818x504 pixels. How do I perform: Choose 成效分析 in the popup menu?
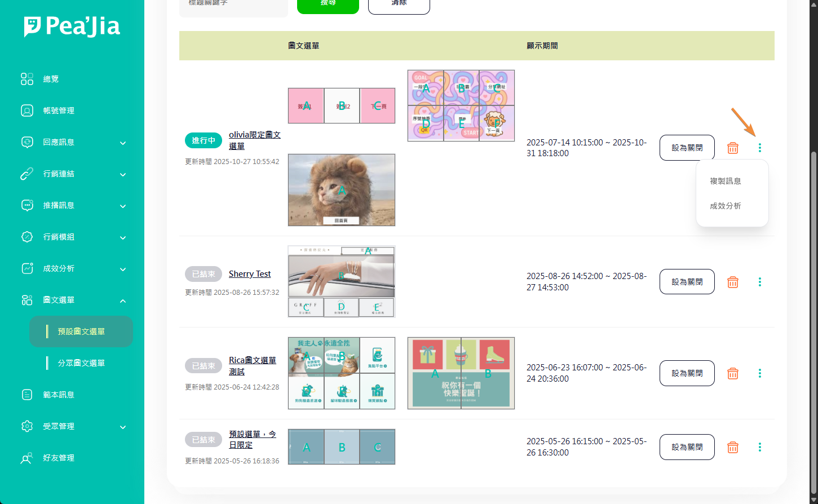pyautogui.click(x=726, y=206)
